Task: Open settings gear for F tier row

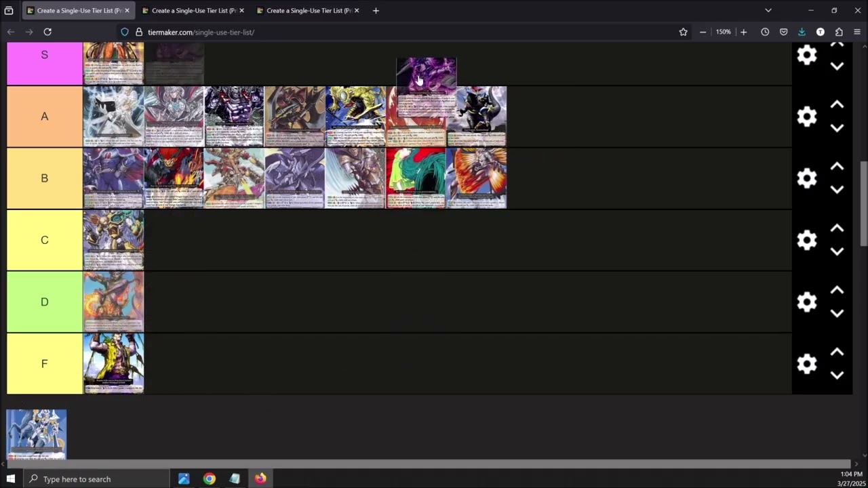Action: click(806, 364)
